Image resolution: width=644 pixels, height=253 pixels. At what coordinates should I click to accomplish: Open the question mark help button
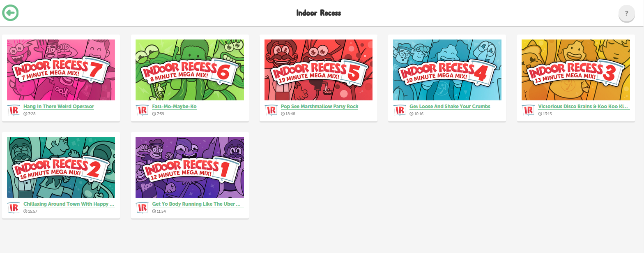(626, 13)
